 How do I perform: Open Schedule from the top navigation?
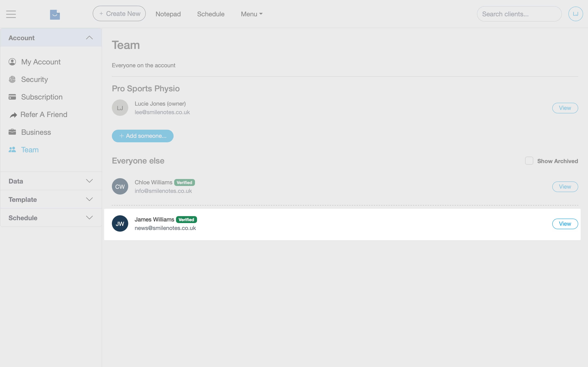211,14
